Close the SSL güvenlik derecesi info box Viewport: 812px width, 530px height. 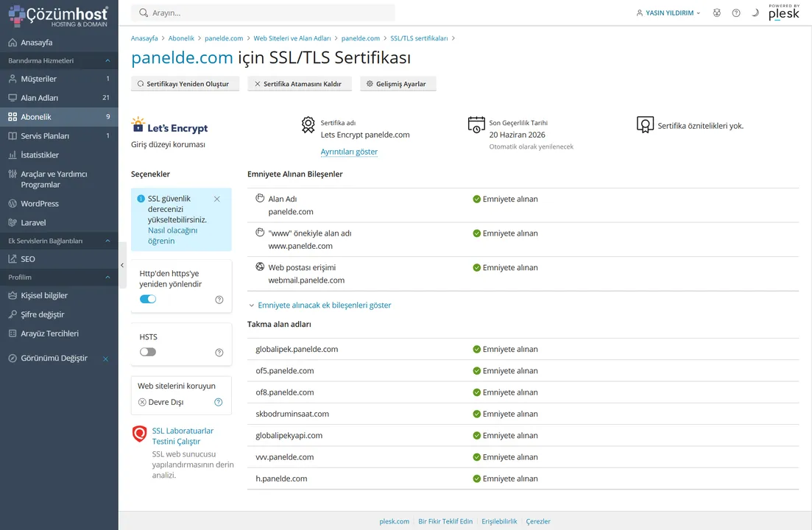pos(217,199)
